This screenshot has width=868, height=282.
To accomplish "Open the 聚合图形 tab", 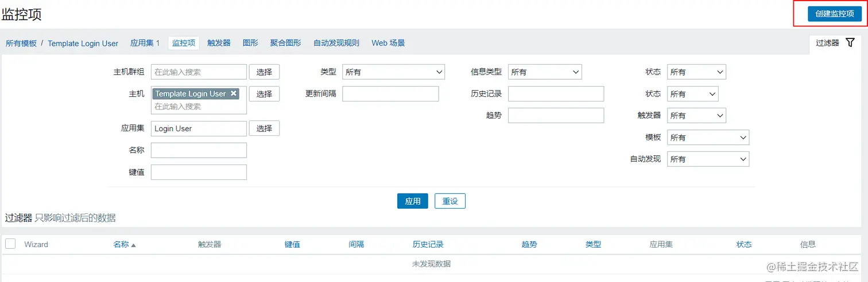I will pos(285,43).
